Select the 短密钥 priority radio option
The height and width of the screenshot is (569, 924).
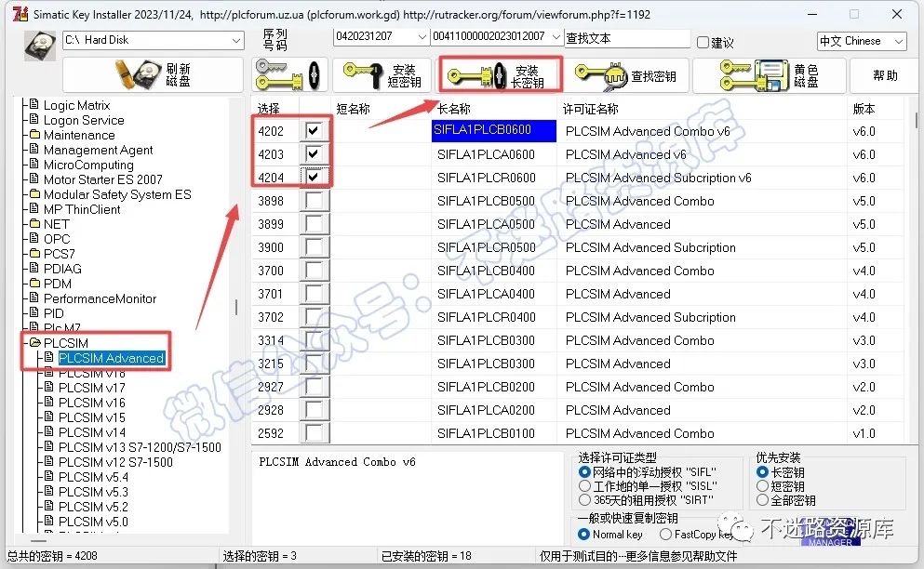click(762, 486)
